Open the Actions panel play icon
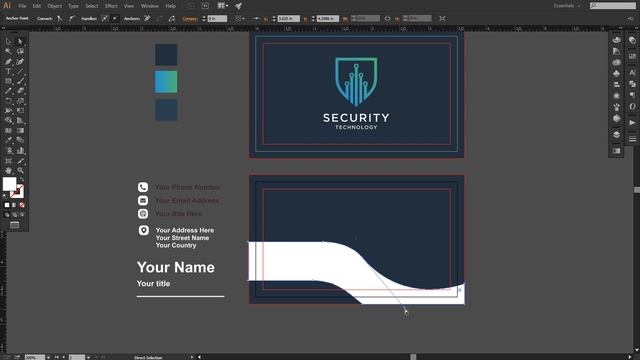Viewport: 640px width, 360px height. [632, 122]
